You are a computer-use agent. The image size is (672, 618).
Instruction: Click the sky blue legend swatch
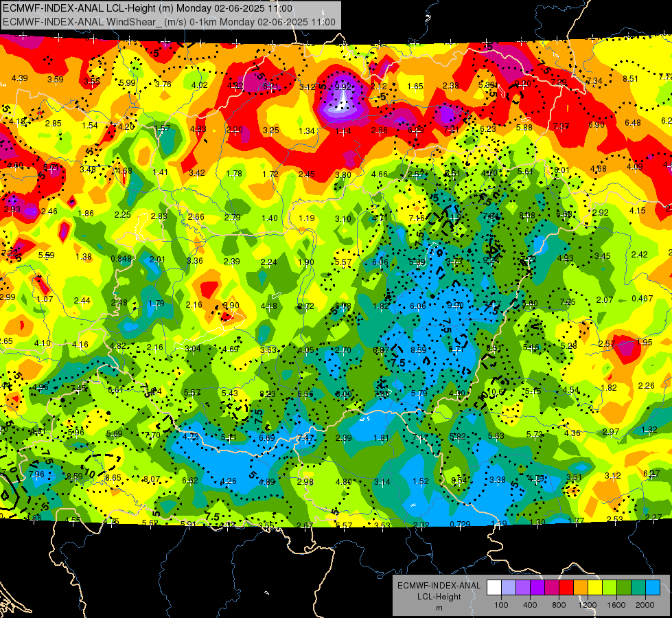[x=653, y=588]
